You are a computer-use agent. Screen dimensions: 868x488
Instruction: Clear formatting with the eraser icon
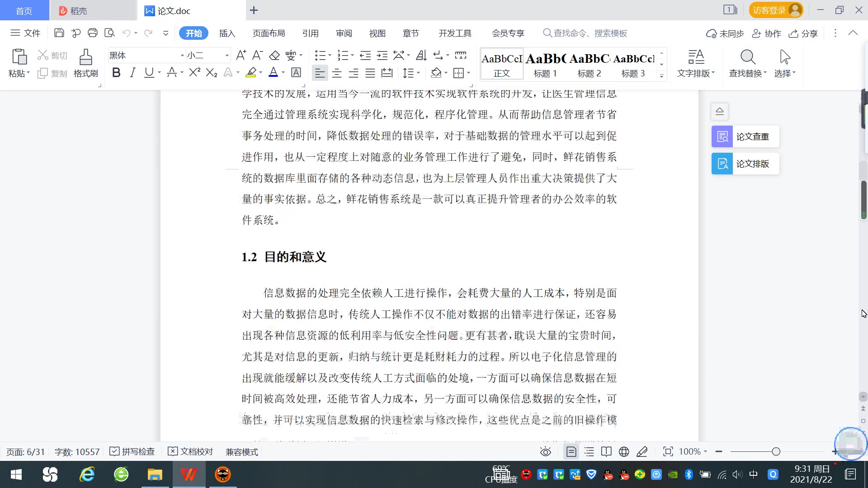(274, 56)
